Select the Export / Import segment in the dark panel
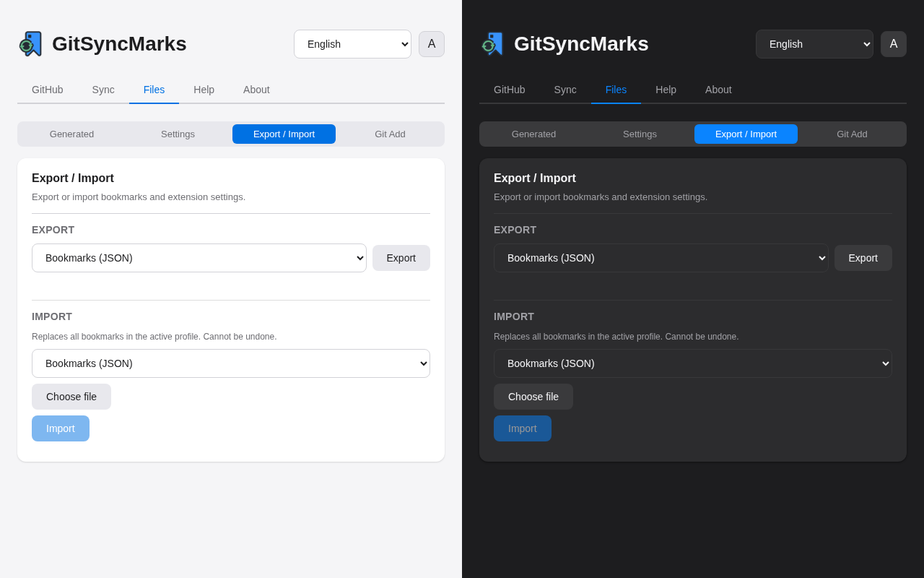924x578 pixels. (746, 134)
